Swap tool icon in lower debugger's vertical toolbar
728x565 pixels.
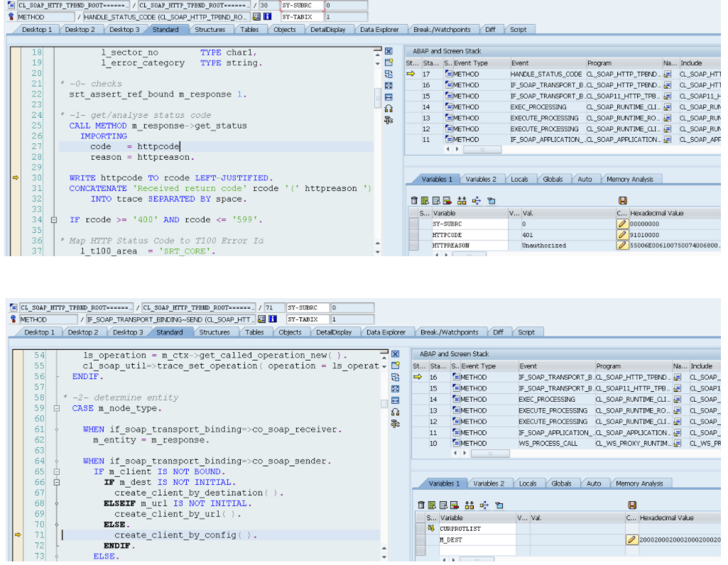[x=395, y=424]
